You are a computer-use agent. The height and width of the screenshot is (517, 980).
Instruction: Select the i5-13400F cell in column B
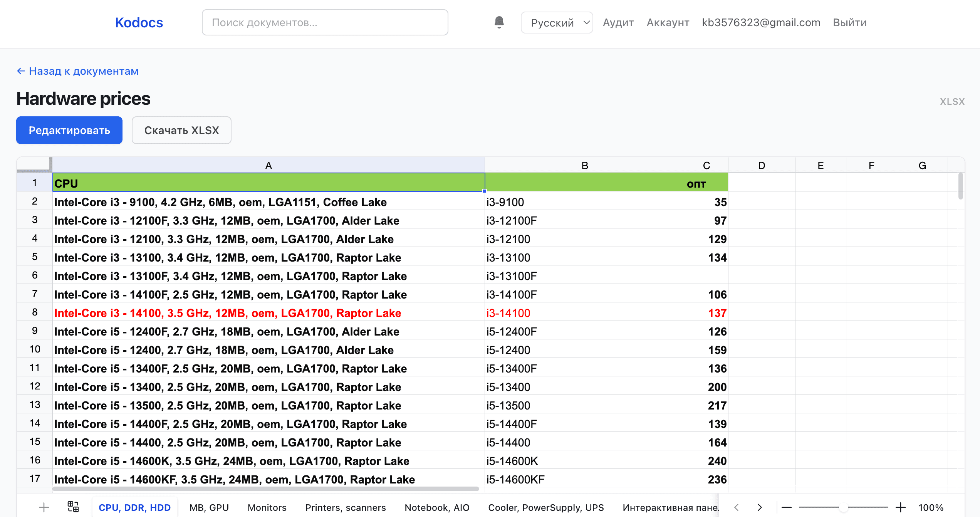click(585, 368)
